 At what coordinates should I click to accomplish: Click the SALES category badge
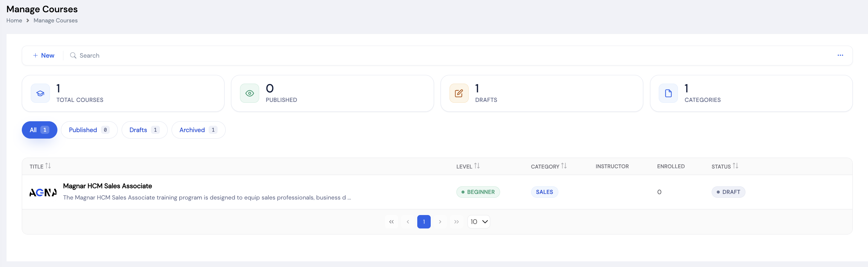pos(544,192)
